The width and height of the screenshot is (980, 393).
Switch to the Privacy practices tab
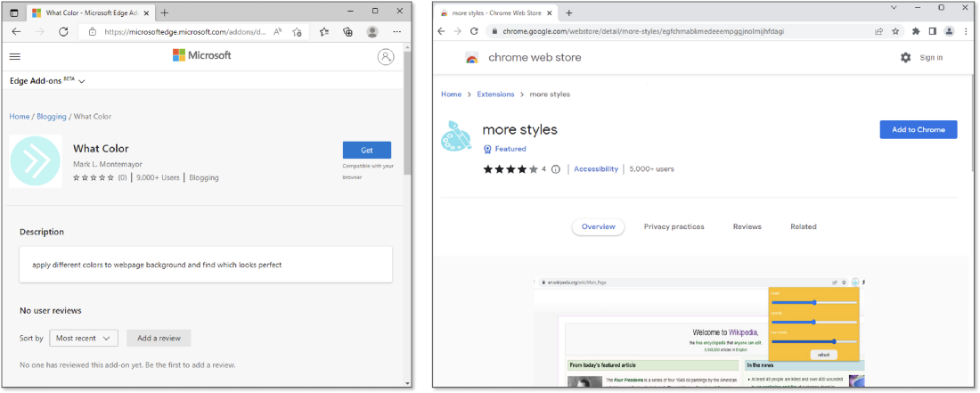674,226
